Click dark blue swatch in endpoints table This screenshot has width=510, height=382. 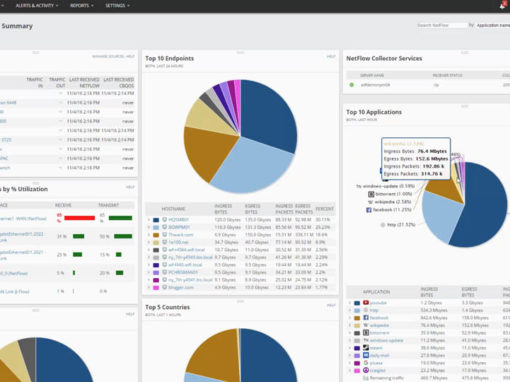pyautogui.click(x=156, y=220)
